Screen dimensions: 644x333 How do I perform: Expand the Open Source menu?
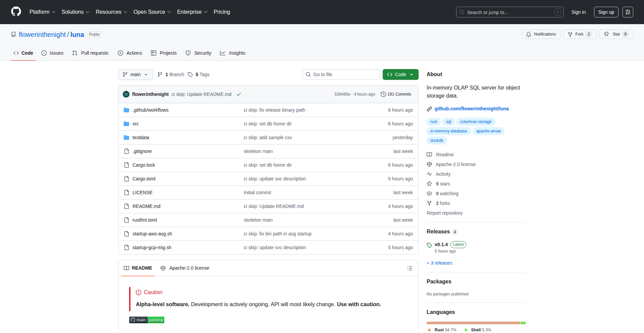click(x=152, y=12)
